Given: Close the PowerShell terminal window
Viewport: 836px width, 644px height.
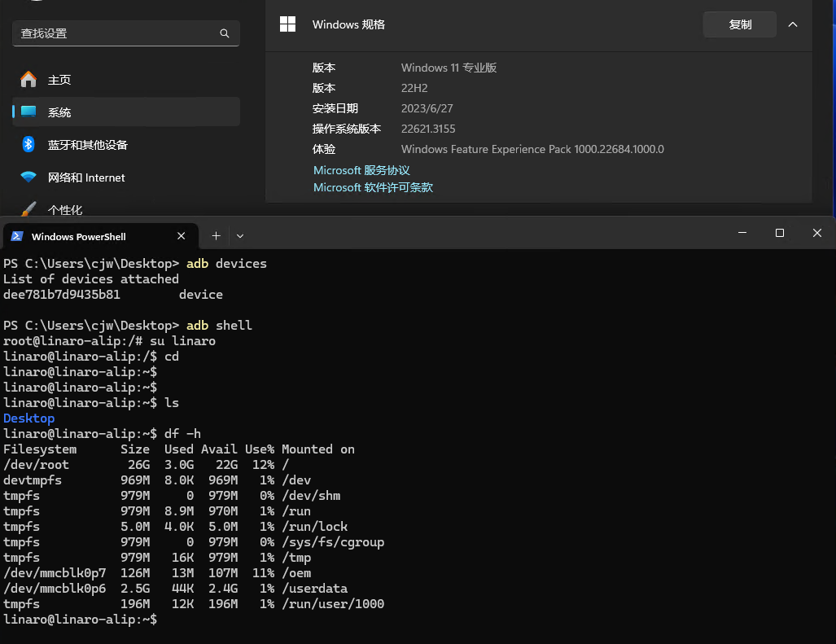Looking at the screenshot, I should click(x=816, y=233).
